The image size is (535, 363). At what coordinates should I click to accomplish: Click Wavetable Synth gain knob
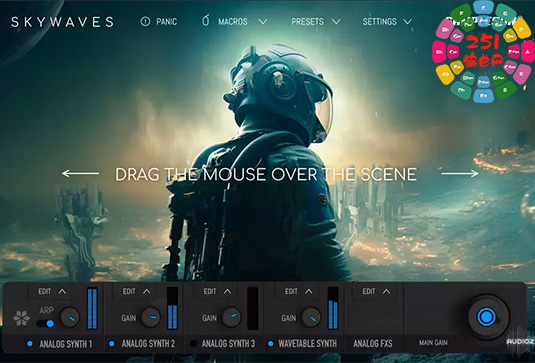click(311, 317)
